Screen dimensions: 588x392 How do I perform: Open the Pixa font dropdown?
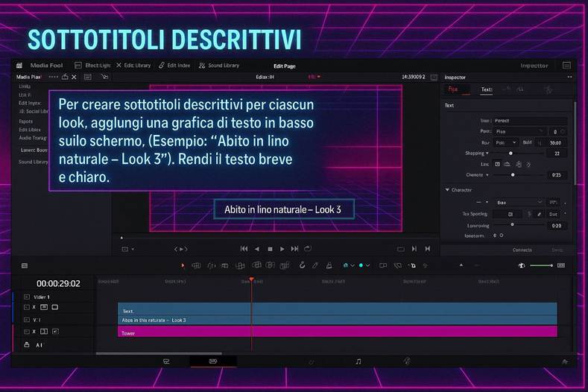(519, 131)
